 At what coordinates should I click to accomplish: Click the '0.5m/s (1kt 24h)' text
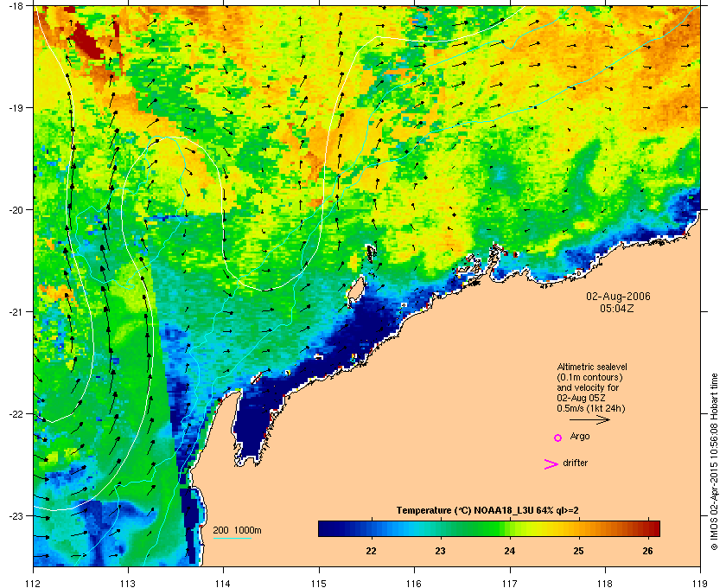tap(591, 409)
